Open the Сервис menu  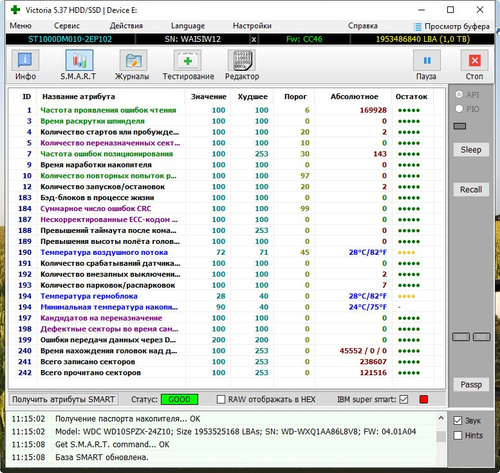coord(67,26)
